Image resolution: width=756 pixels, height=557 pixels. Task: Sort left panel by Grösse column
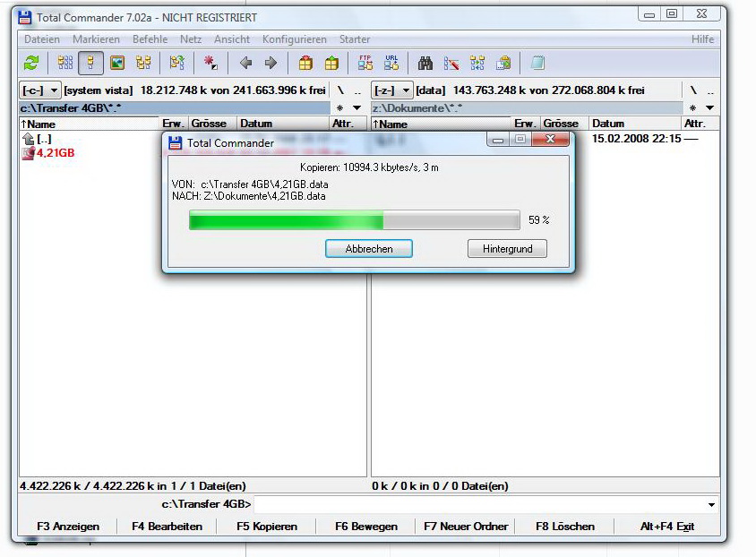pos(212,124)
